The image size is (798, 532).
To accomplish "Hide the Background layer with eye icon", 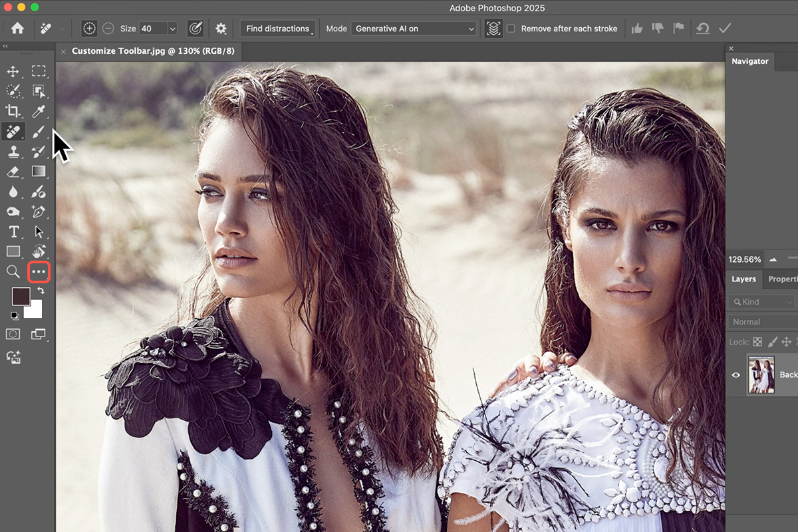I will pyautogui.click(x=736, y=375).
